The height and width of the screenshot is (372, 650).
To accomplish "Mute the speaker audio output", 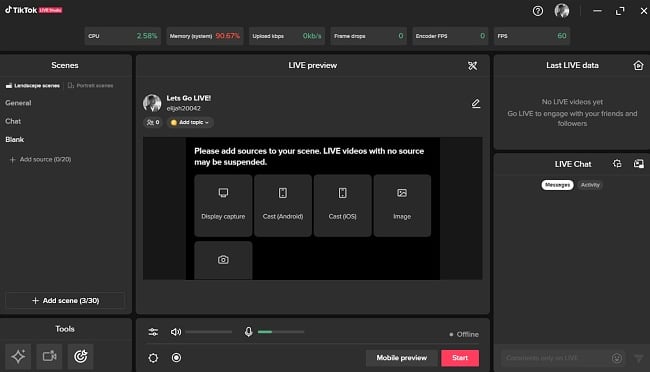I will tap(176, 332).
